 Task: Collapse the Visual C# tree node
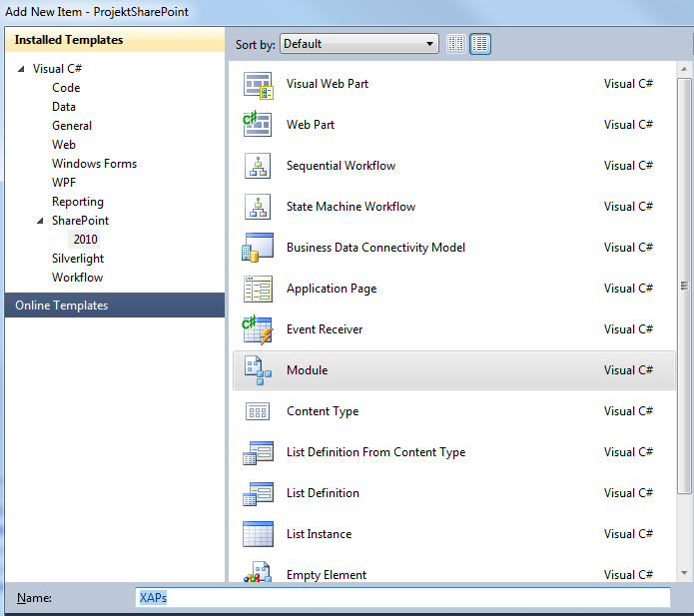coord(21,69)
